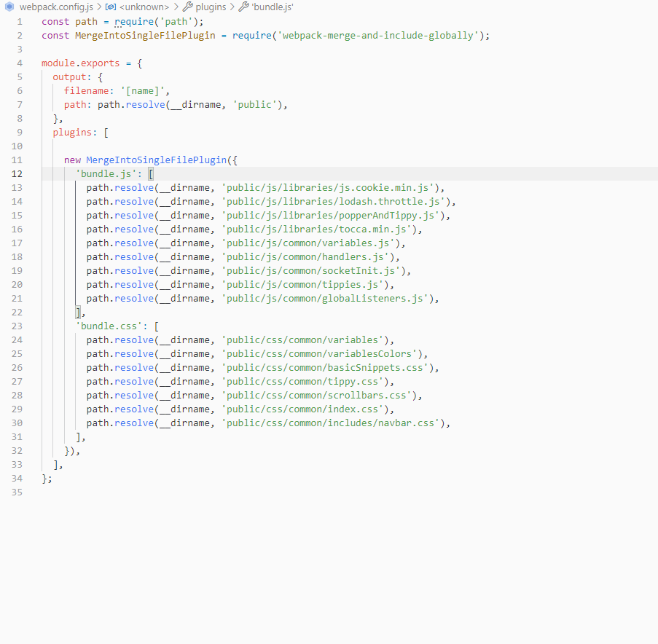Viewport: 658px width, 644px height.
Task: Click the lodash.throttle.js path string
Action: (x=333, y=202)
